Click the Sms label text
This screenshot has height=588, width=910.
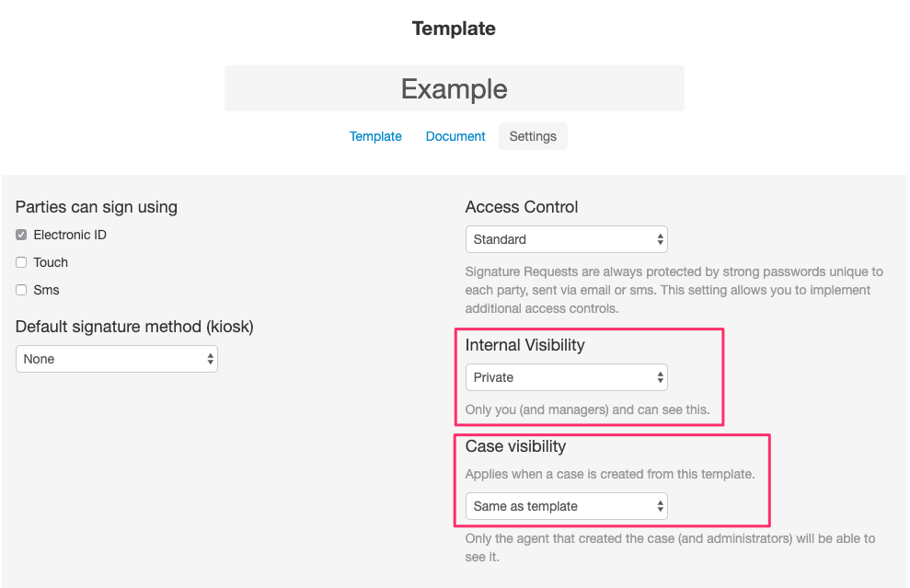click(x=46, y=290)
